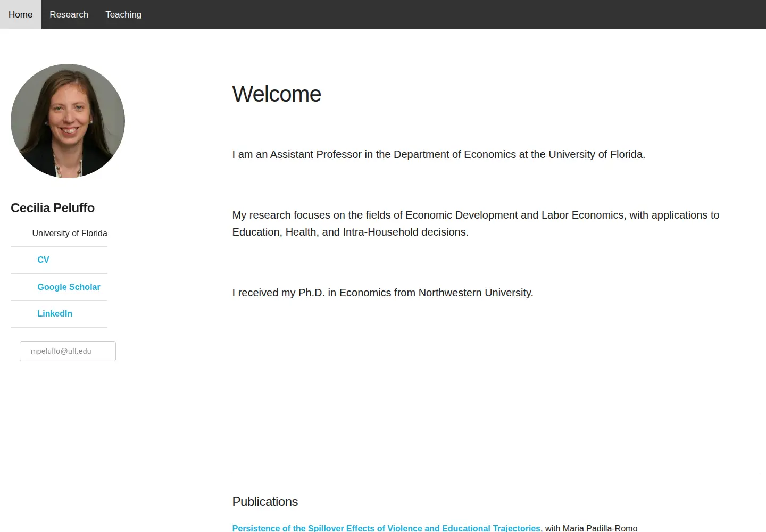Click the Ph.D. from Northwestern University sentence
The height and width of the screenshot is (532, 766).
tap(383, 293)
